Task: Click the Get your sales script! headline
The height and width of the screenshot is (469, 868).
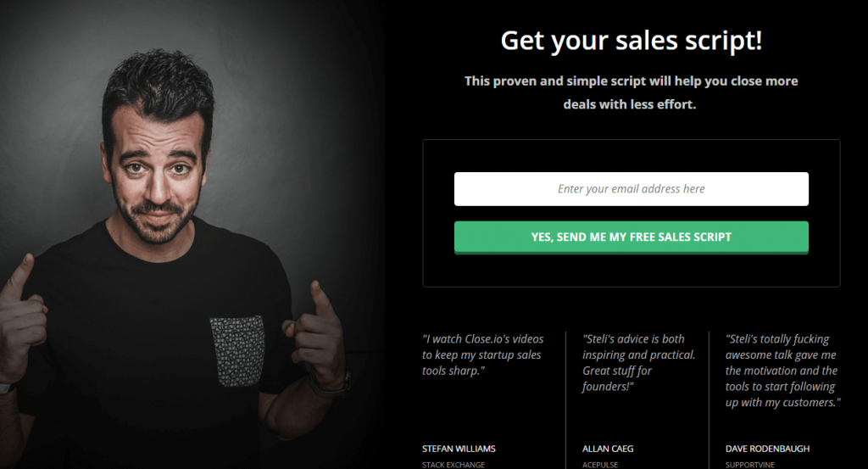Action: pos(631,40)
